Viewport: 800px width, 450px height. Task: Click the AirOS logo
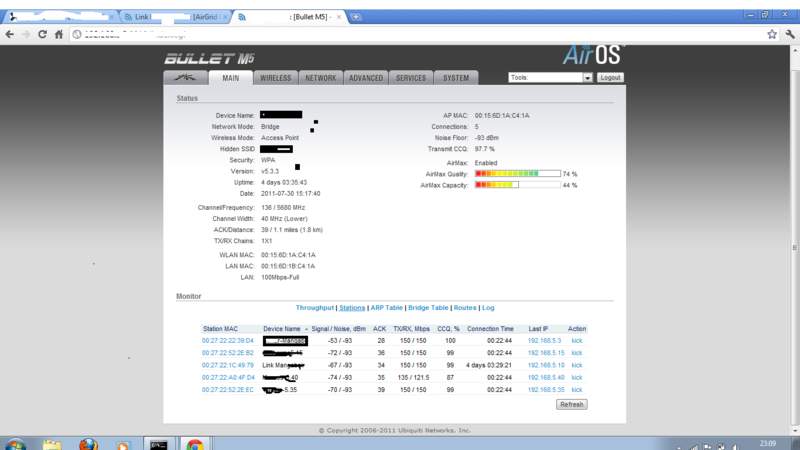click(593, 55)
